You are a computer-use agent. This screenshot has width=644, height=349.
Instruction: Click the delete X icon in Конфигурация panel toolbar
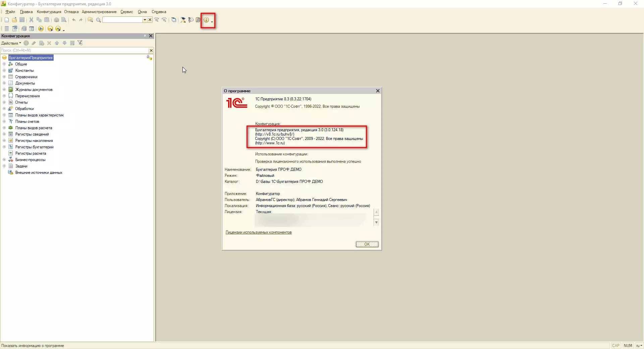coord(49,43)
